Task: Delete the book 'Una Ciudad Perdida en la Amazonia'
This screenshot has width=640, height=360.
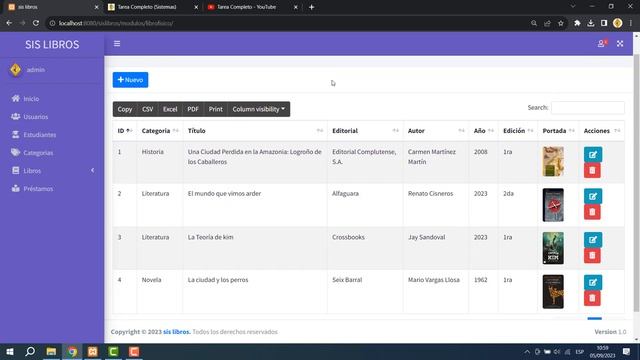Action: pos(592,170)
